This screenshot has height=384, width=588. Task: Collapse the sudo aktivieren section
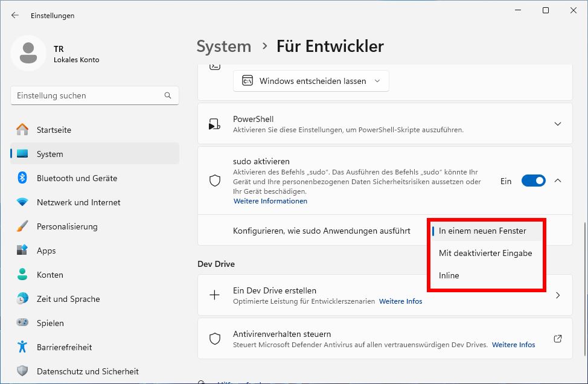[x=558, y=181]
